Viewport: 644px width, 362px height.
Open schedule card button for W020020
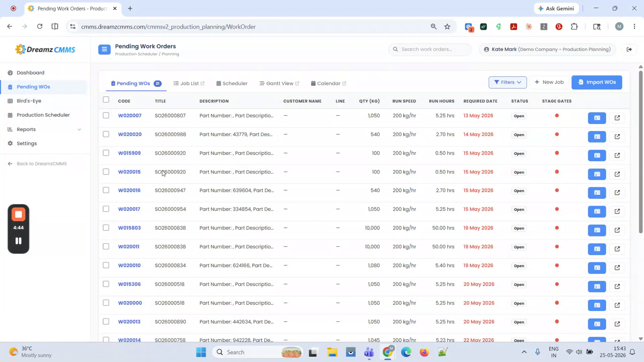click(x=597, y=136)
